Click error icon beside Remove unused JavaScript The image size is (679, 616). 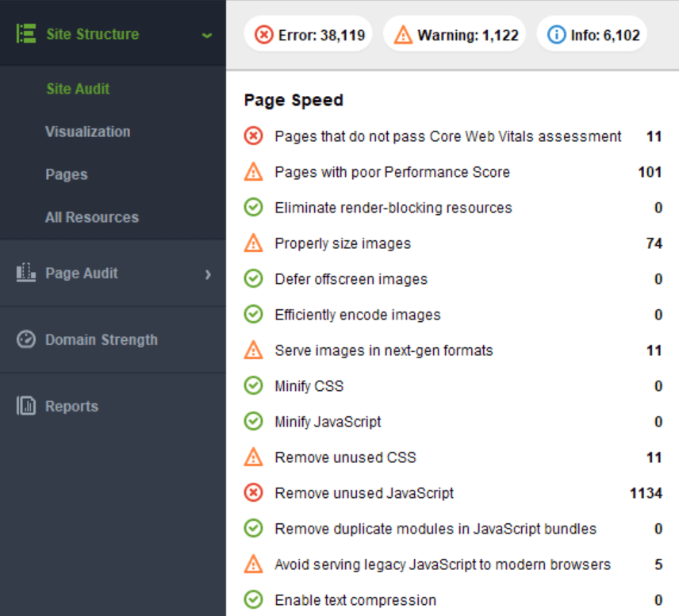click(x=253, y=493)
